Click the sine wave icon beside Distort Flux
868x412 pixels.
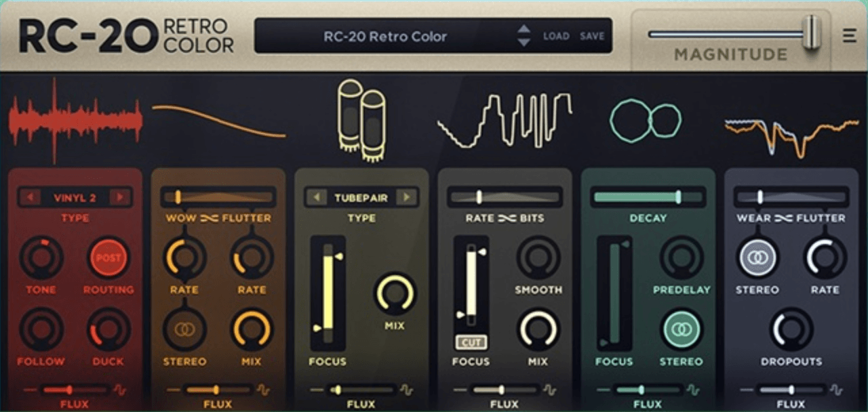[x=406, y=390]
